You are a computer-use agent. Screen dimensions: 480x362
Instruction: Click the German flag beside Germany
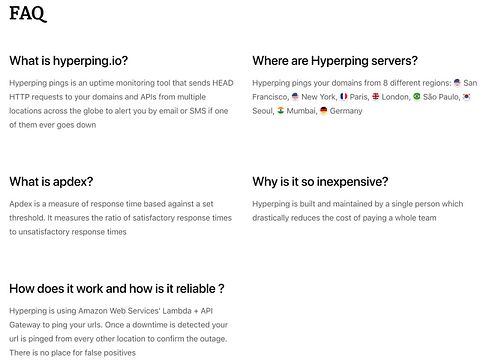[324, 110]
